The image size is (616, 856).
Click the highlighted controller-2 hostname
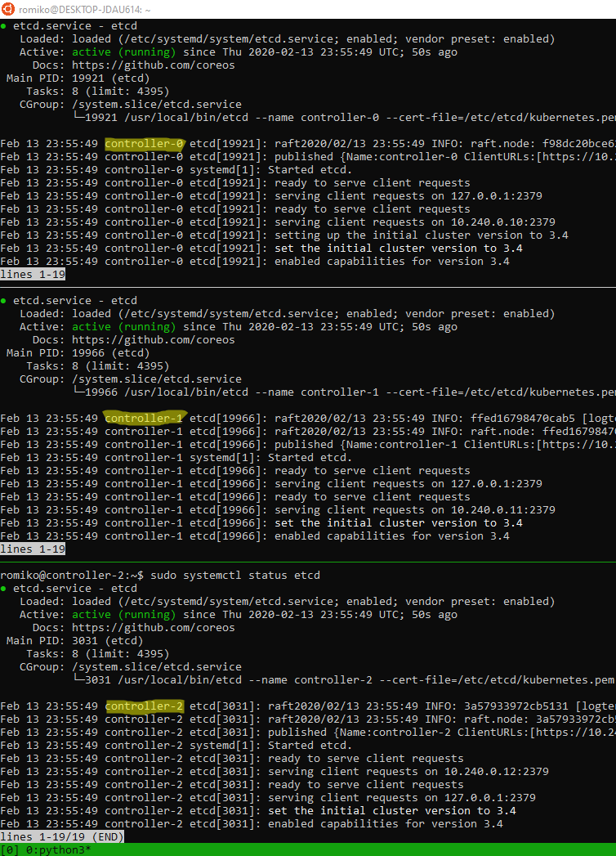click(144, 706)
